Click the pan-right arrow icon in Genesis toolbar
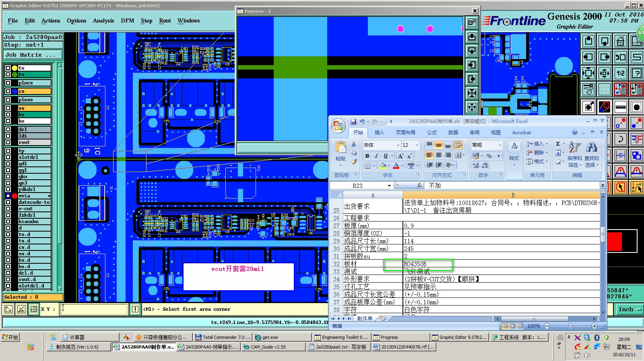Screen dimensions: 644x361 (605, 57)
